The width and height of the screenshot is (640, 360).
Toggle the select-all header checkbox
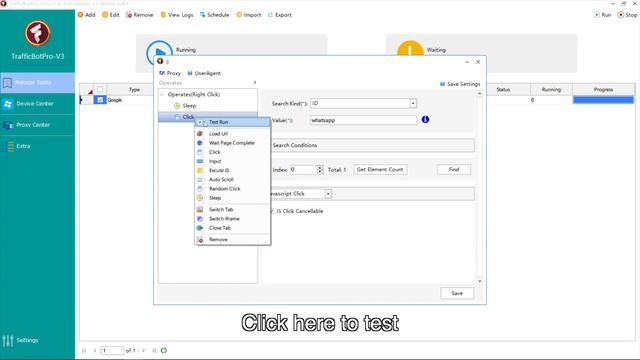[100, 89]
